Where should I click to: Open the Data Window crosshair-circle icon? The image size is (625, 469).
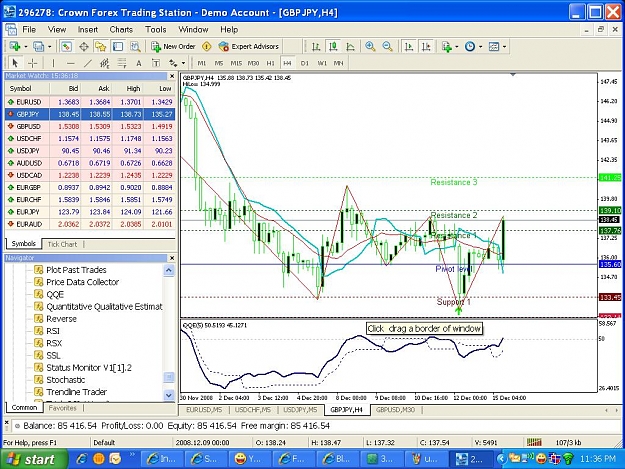(x=84, y=47)
